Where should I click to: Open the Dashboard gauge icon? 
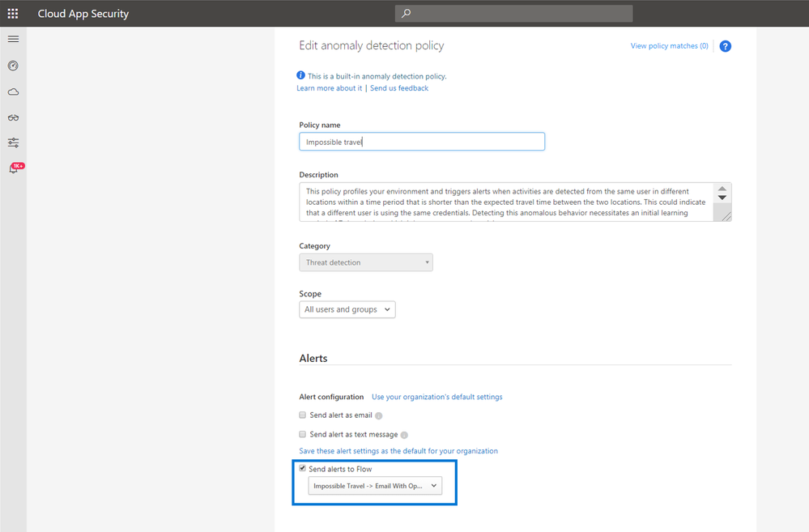(x=14, y=66)
